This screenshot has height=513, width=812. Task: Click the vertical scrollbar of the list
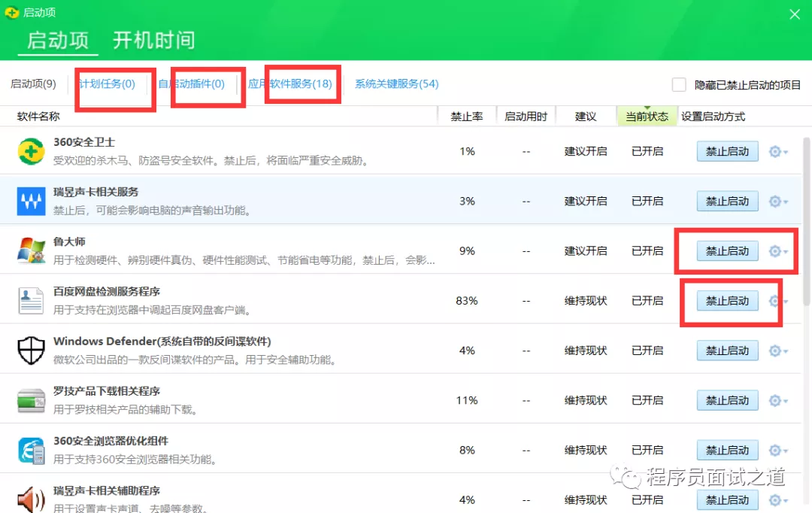tap(806, 220)
